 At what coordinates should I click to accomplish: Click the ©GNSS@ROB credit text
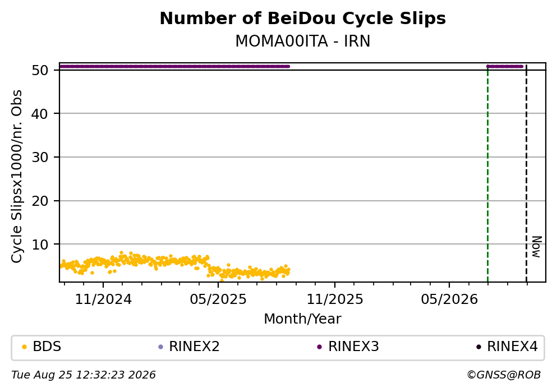coord(504,375)
